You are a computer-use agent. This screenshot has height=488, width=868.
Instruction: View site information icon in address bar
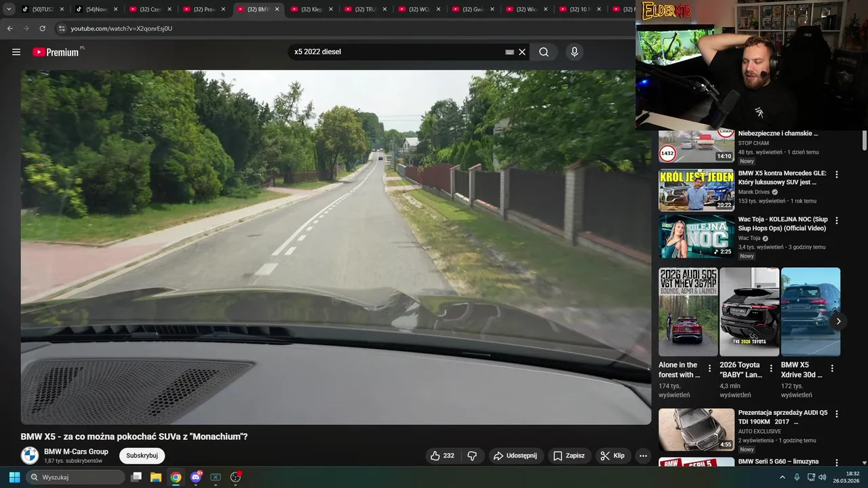[x=62, y=28]
